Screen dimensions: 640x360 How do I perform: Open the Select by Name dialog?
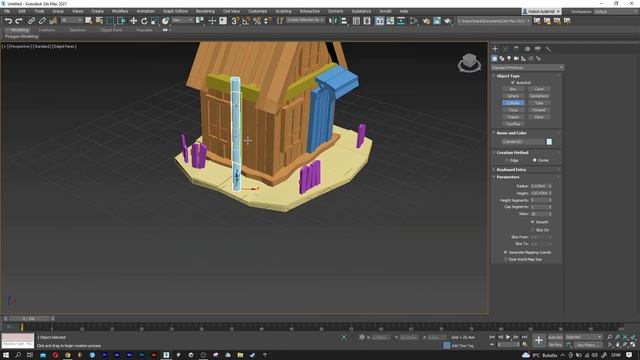99,21
